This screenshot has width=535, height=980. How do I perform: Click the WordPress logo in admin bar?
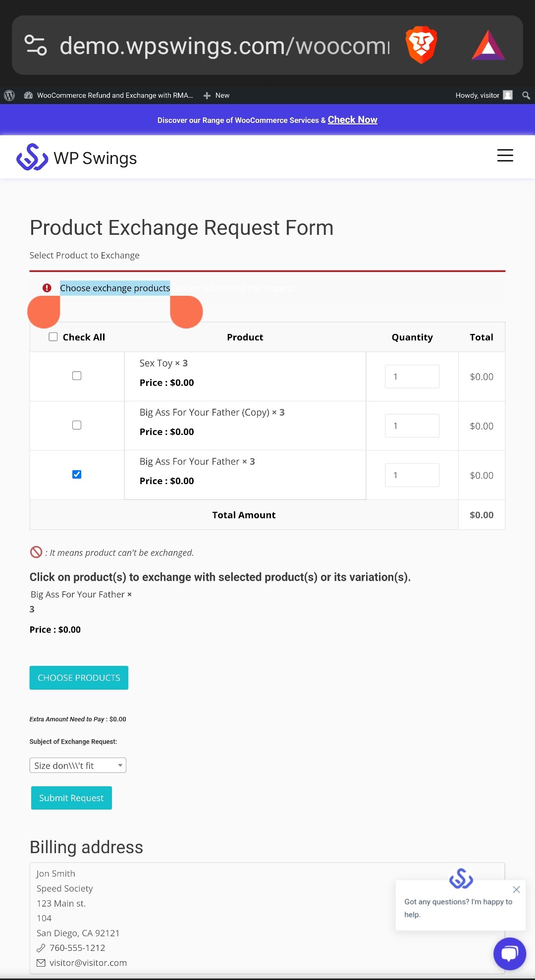click(9, 95)
